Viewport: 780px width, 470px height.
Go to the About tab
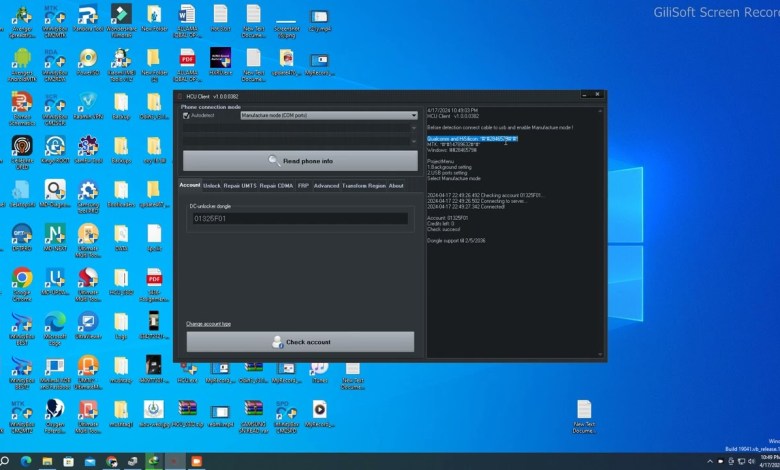pos(396,186)
